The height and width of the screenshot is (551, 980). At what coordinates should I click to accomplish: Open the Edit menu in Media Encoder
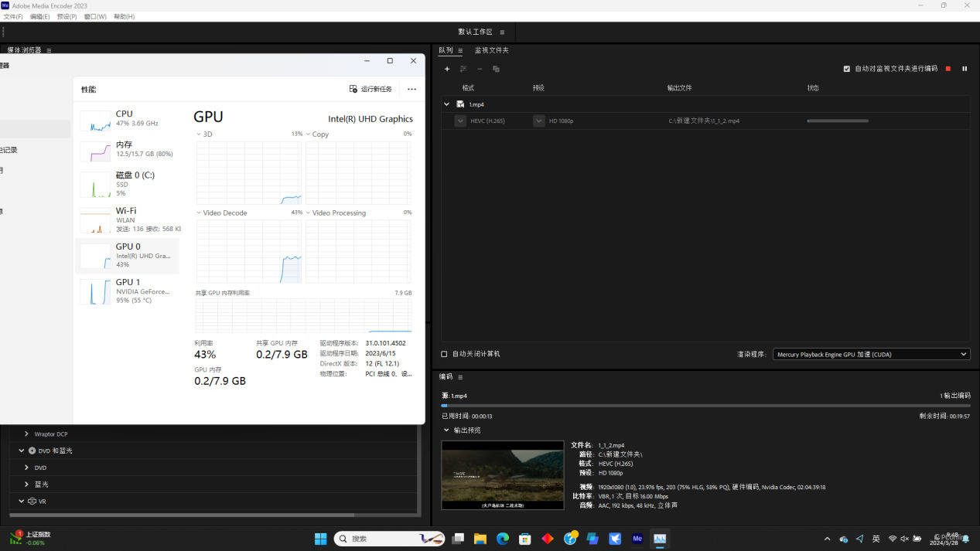click(40, 16)
